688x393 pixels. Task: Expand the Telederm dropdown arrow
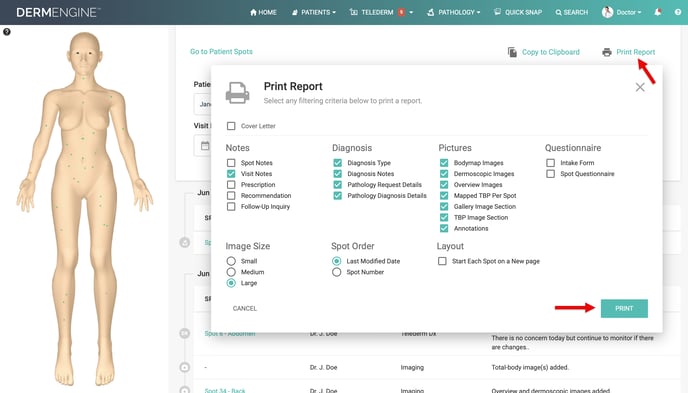point(411,12)
